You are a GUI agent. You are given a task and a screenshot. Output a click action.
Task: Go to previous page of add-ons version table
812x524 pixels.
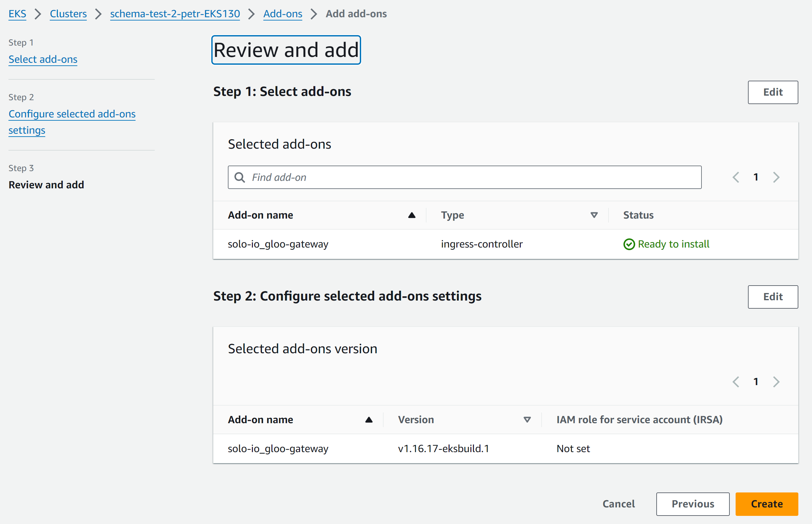(x=736, y=382)
